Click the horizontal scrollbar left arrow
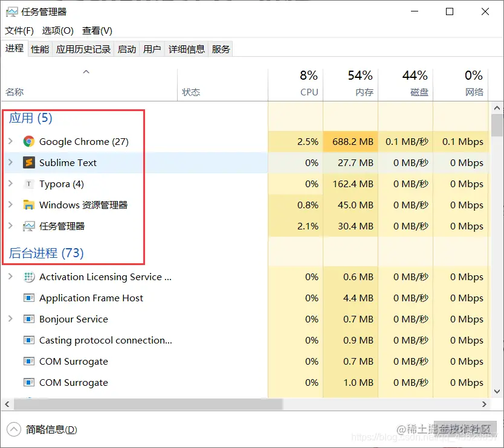Viewport: 504px width, 448px height. (x=7, y=404)
